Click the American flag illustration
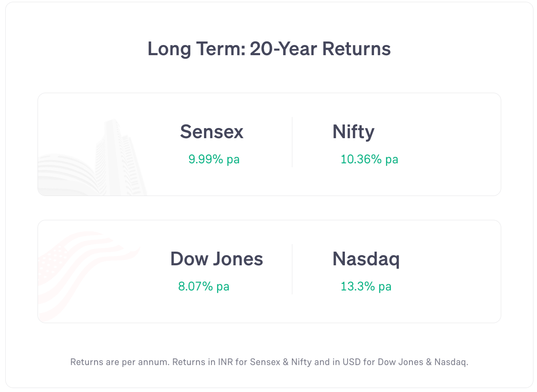 click(x=88, y=274)
